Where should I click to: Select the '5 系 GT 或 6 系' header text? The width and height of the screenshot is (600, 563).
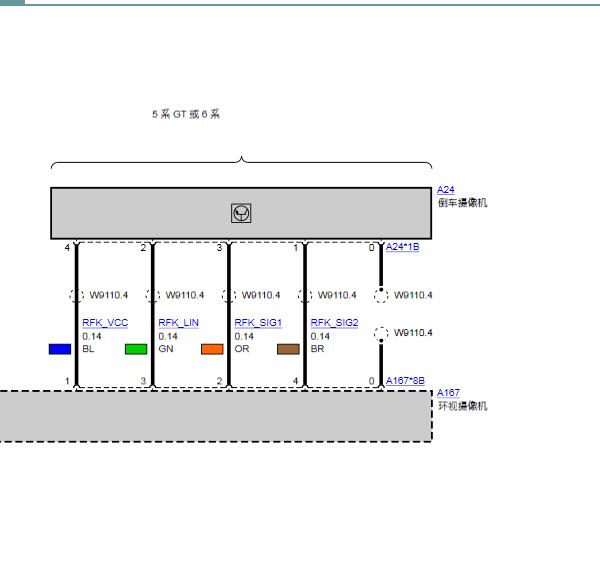tap(186, 114)
